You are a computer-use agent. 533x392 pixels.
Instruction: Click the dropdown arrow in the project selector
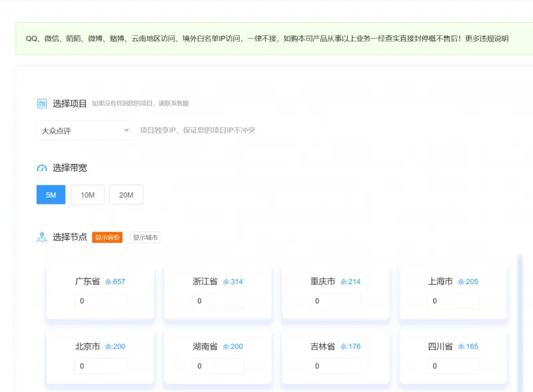pos(126,130)
